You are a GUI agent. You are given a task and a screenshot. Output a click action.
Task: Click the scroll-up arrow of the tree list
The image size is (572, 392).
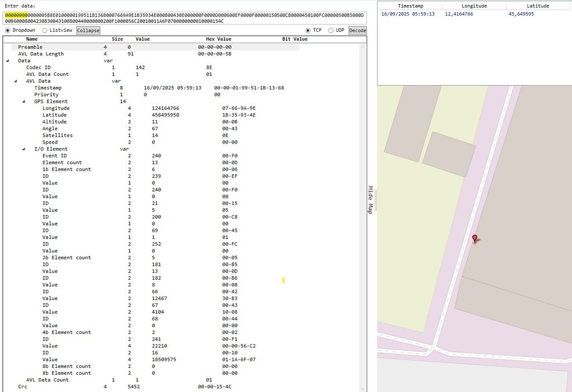click(x=364, y=47)
